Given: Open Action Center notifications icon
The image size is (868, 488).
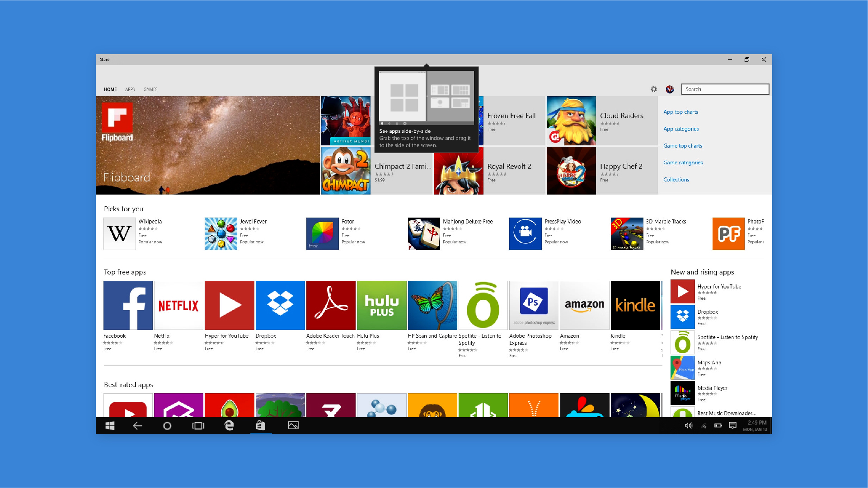Looking at the screenshot, I should (x=732, y=426).
